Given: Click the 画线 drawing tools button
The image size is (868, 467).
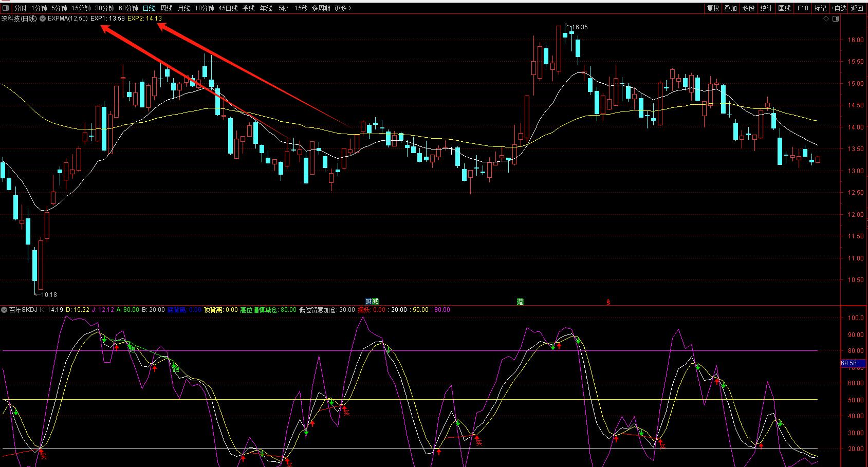Looking at the screenshot, I should 784,8.
